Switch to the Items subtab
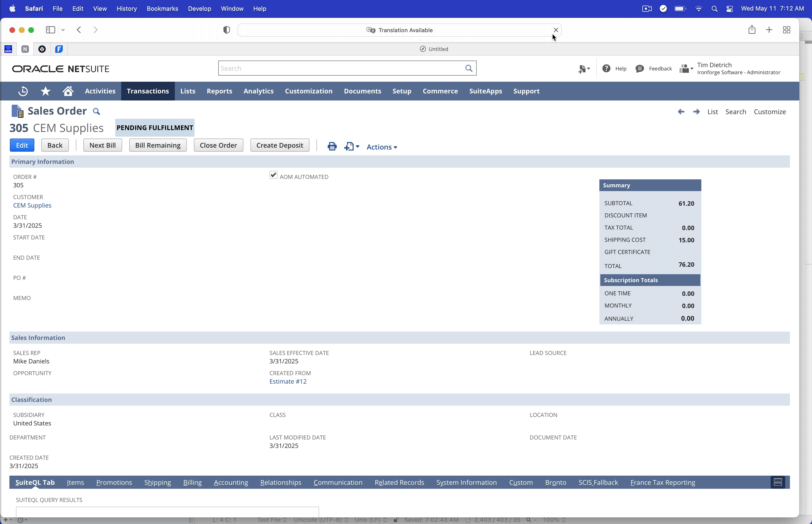The height and width of the screenshot is (524, 812). pyautogui.click(x=75, y=482)
